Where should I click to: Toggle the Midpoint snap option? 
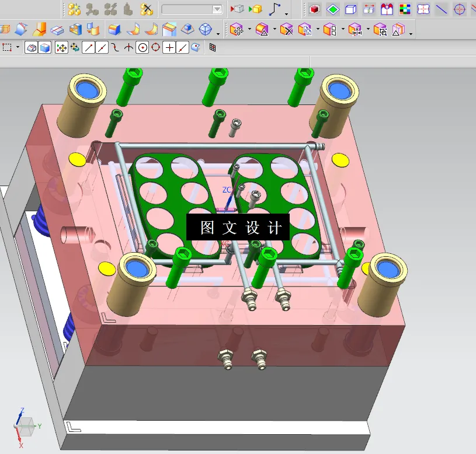pyautogui.click(x=101, y=48)
